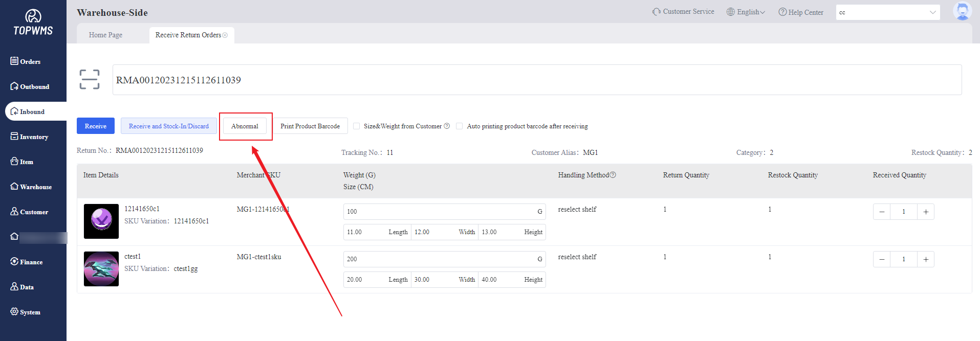Enable Size&Weight from Customer checkbox
Image resolution: width=980 pixels, height=341 pixels.
pyautogui.click(x=357, y=126)
